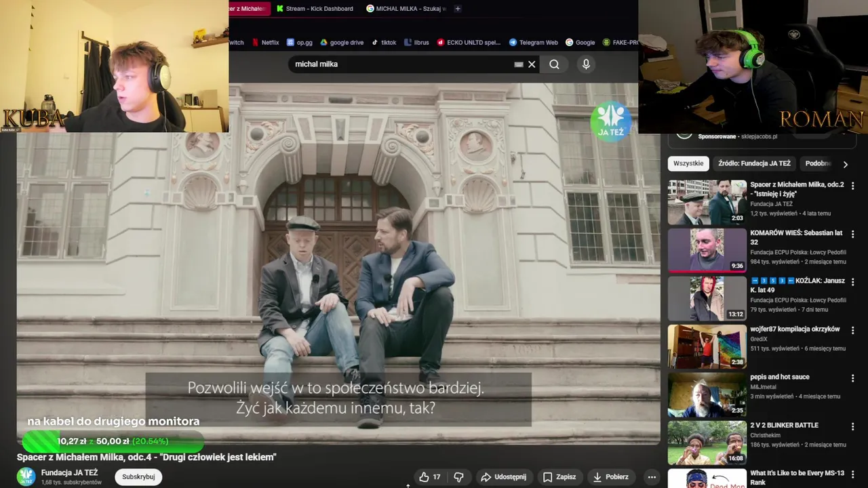Open the google drive bookmark

pos(342,42)
